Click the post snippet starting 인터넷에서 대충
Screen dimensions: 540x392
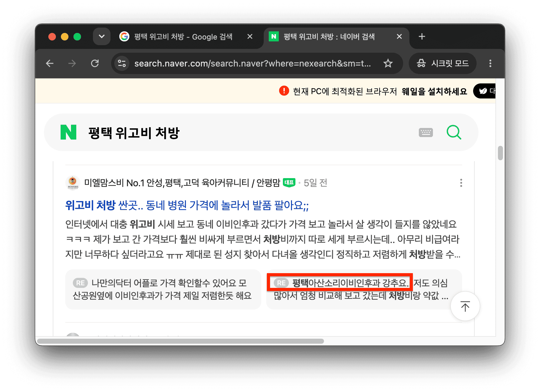click(263, 239)
